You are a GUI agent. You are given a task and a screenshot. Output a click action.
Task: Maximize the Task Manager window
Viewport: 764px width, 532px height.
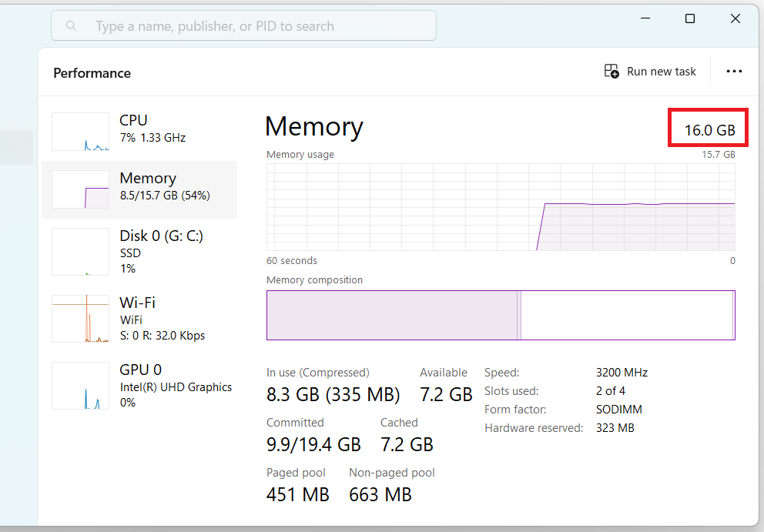pyautogui.click(x=690, y=19)
